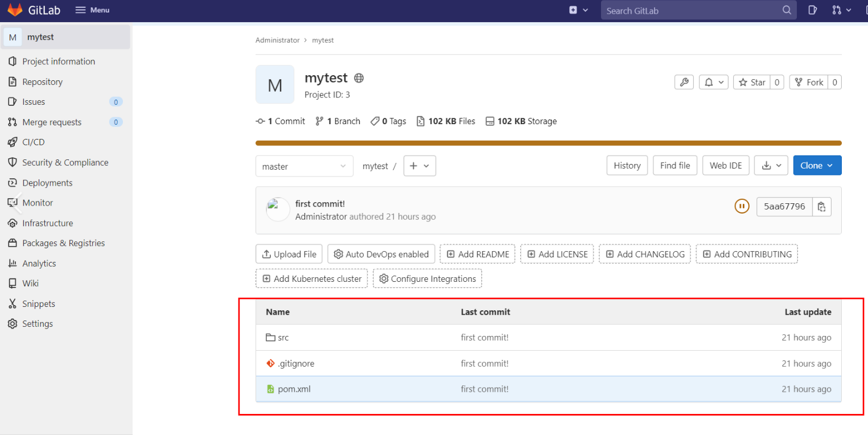Click the Security shield icon
The image size is (868, 435).
click(12, 162)
